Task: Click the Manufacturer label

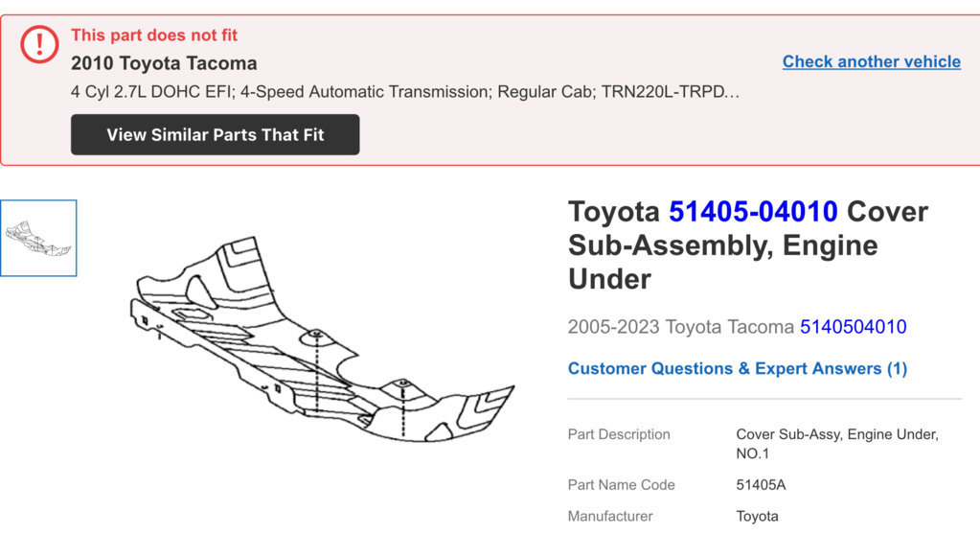Action: (610, 516)
